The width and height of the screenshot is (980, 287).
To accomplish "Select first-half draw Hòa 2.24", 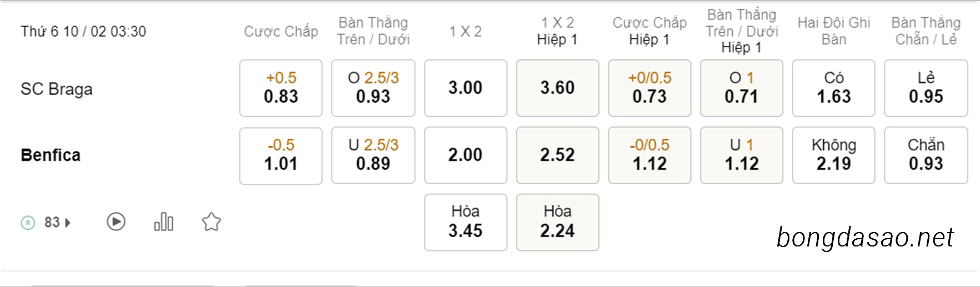I will [558, 222].
